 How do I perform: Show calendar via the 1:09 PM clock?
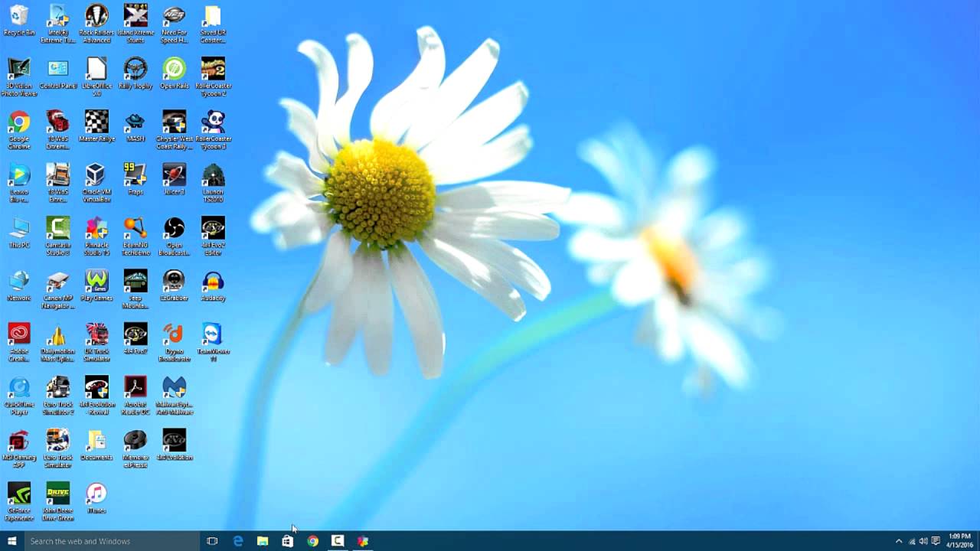pos(959,541)
